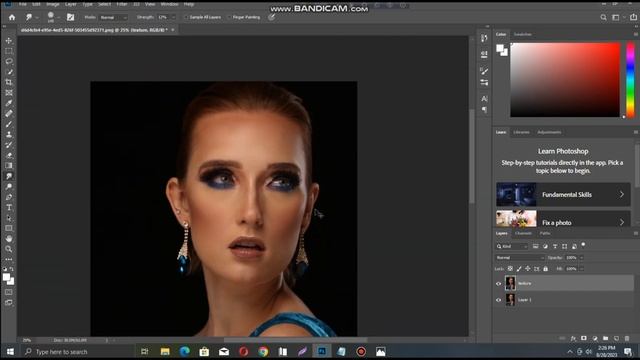Create a new group folder icon
Viewport: 640px width, 360px height.
pos(605,338)
